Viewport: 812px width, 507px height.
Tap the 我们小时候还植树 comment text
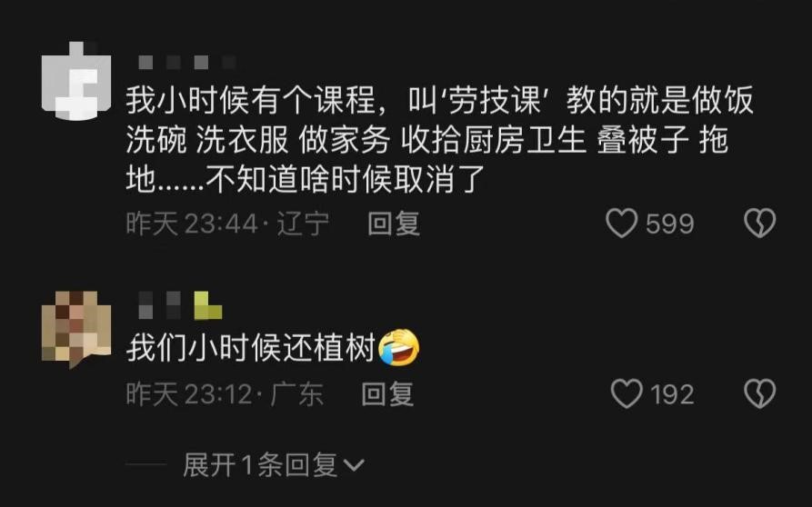(251, 348)
